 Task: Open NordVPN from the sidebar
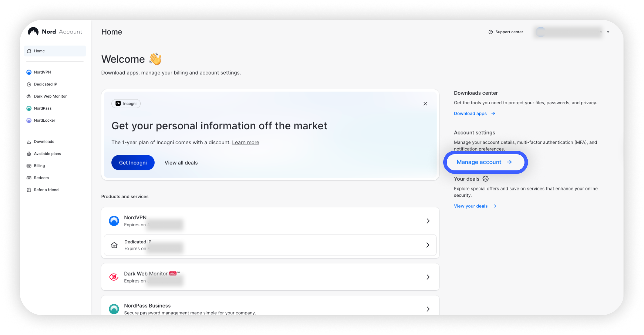42,72
